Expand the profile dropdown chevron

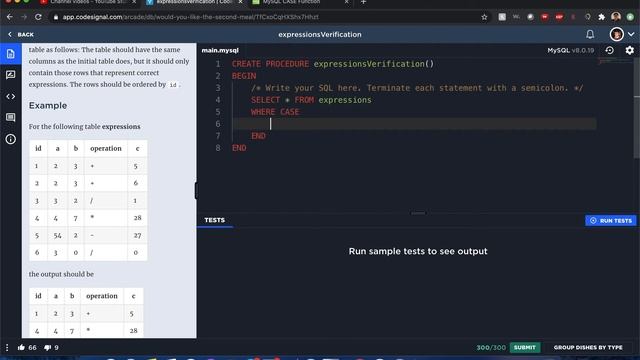631,34
